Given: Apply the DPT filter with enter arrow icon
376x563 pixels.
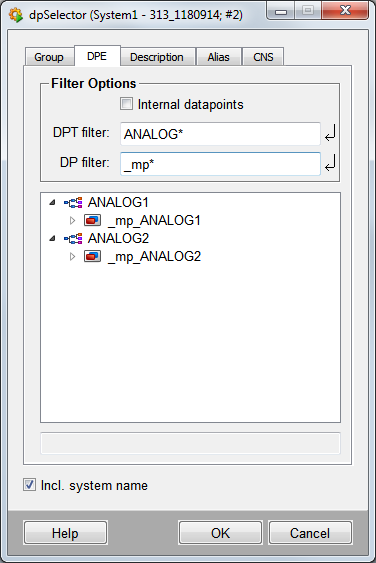Looking at the screenshot, I should [x=330, y=134].
